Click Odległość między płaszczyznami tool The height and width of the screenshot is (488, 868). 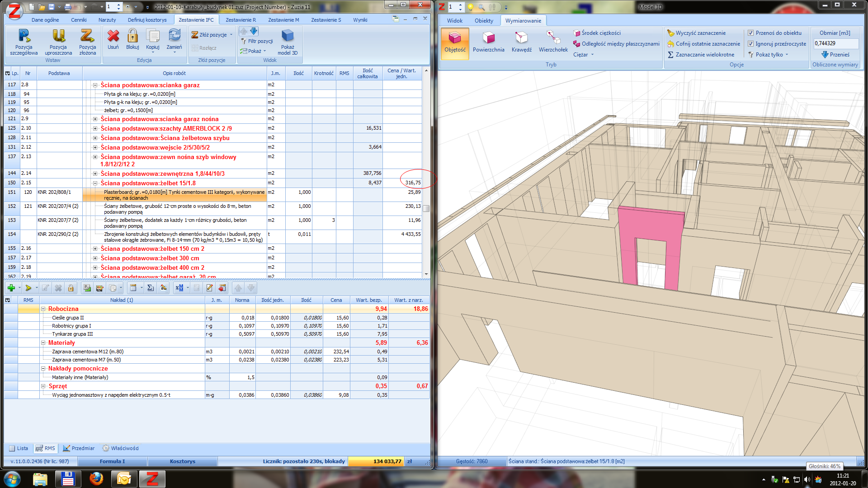[x=616, y=44]
